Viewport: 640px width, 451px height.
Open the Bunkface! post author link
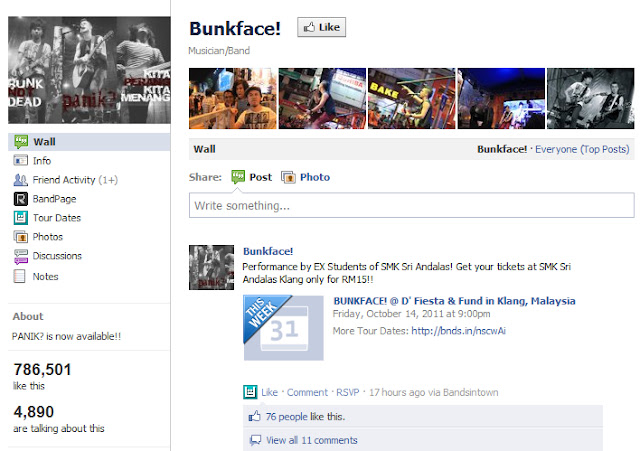point(268,251)
